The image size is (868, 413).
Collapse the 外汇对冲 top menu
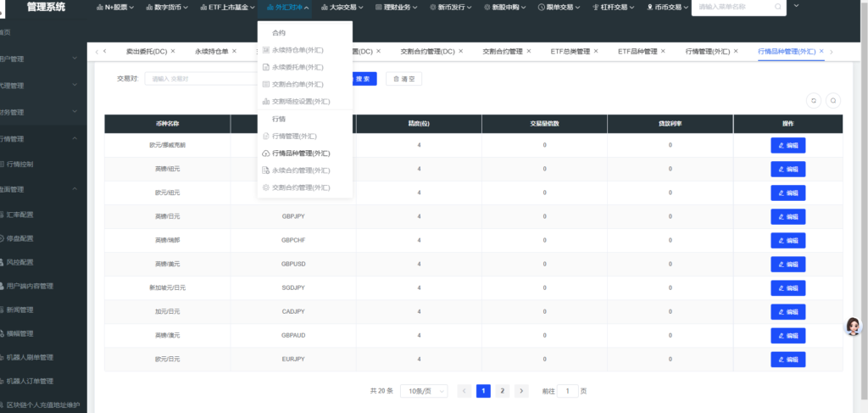(x=287, y=7)
